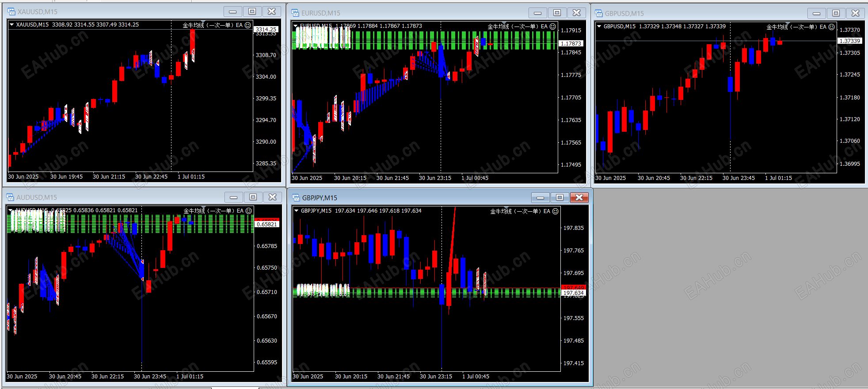This screenshot has height=389, width=868.
Task: Minimize the EURUSD,M15 chart window
Action: 538,13
